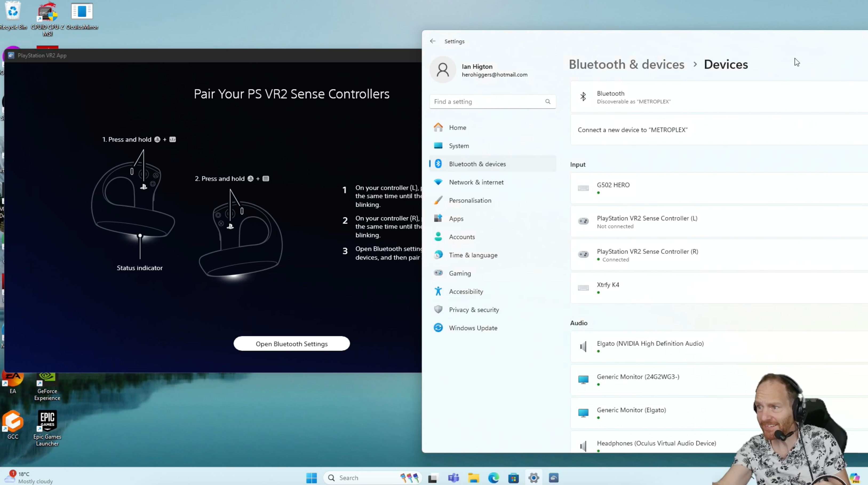The height and width of the screenshot is (485, 868).
Task: Click the PlayStation VR2 App icon
Action: 11,55
